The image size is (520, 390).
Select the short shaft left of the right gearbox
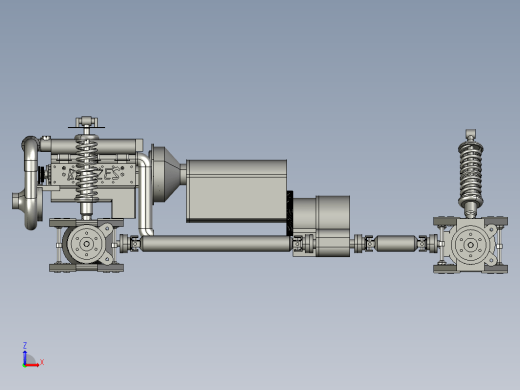396,243
